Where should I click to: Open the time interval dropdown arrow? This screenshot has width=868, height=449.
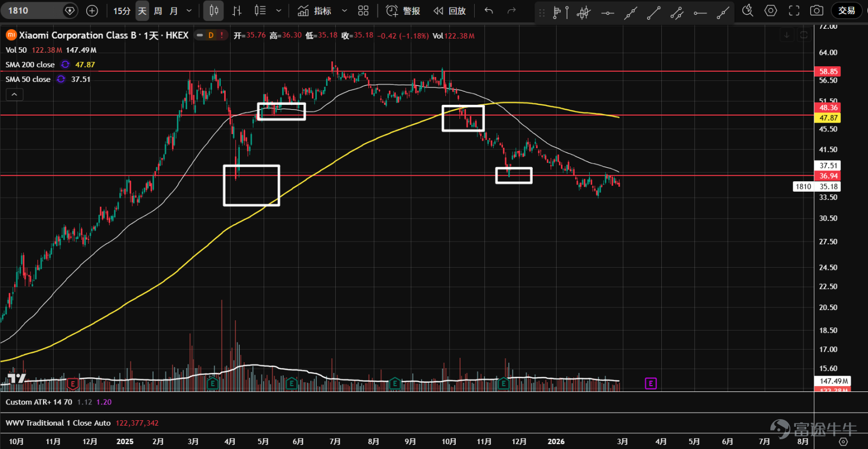pyautogui.click(x=189, y=11)
